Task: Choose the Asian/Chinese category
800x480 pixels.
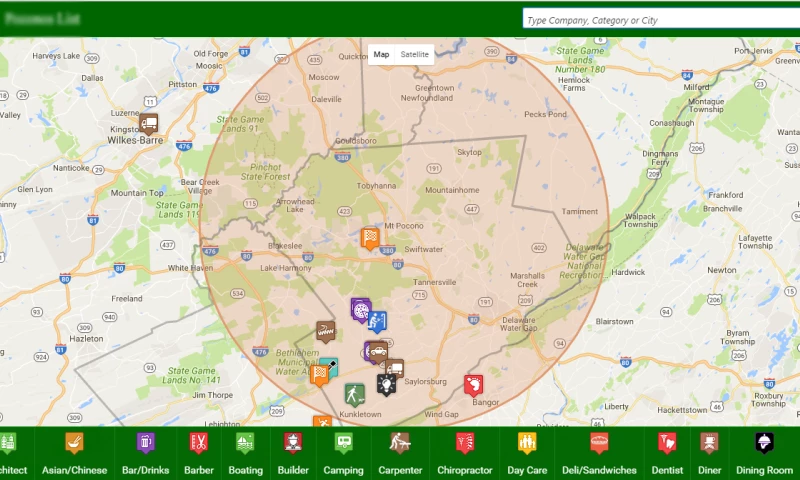Action: pyautogui.click(x=74, y=453)
